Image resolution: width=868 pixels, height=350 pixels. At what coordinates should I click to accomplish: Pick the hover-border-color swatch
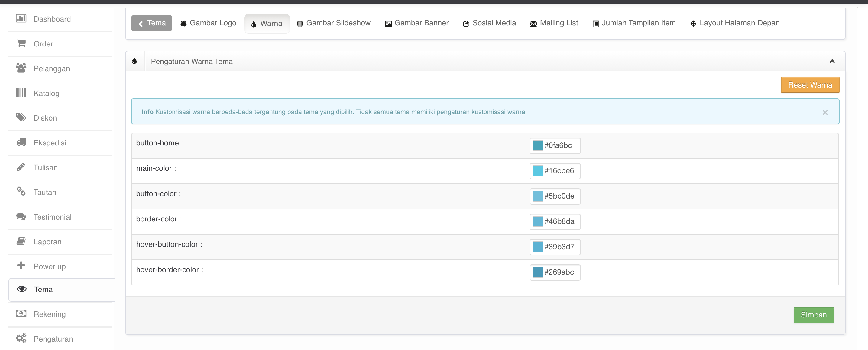[537, 272]
